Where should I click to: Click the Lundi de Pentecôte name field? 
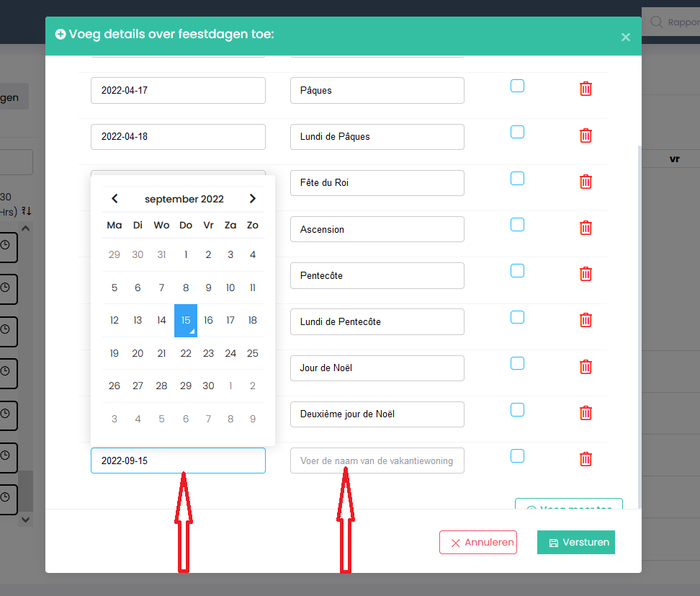377,321
